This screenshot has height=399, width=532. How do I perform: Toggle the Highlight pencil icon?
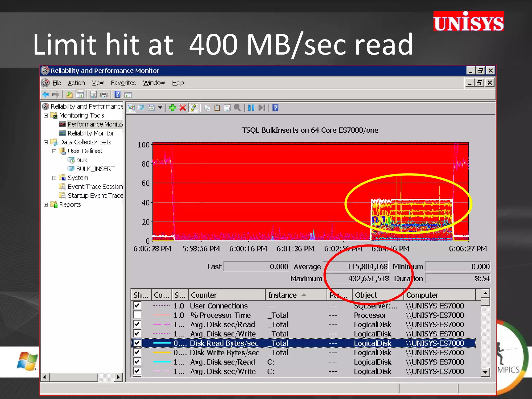[x=193, y=108]
